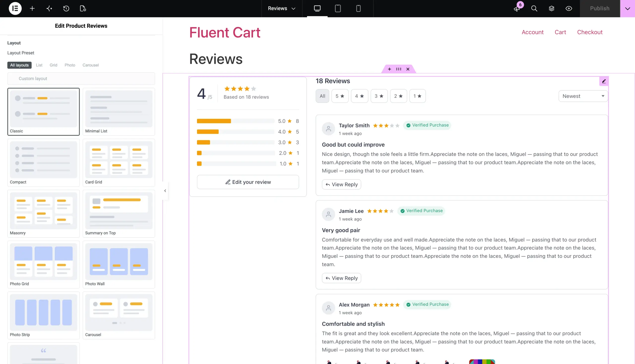Open the Account link
The height and width of the screenshot is (364, 635).
[533, 32]
